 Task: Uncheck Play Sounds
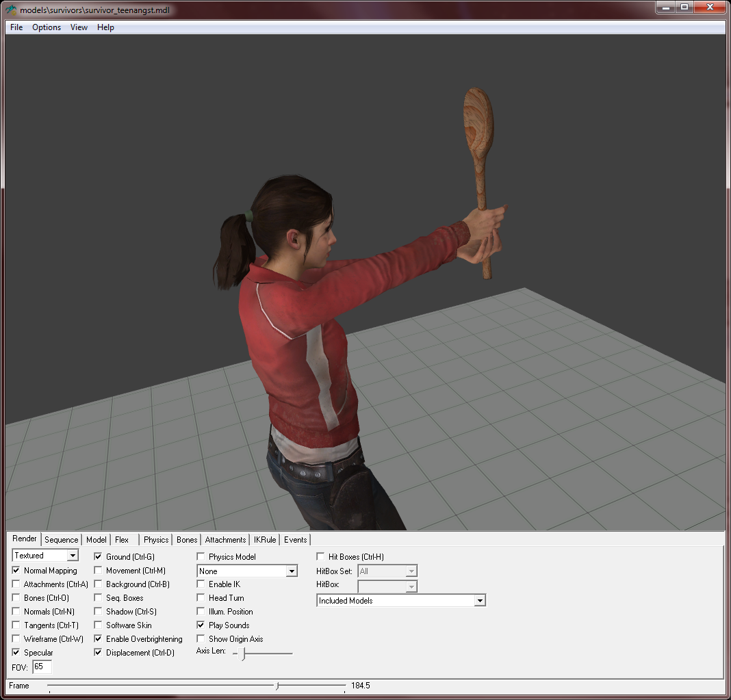pyautogui.click(x=201, y=625)
